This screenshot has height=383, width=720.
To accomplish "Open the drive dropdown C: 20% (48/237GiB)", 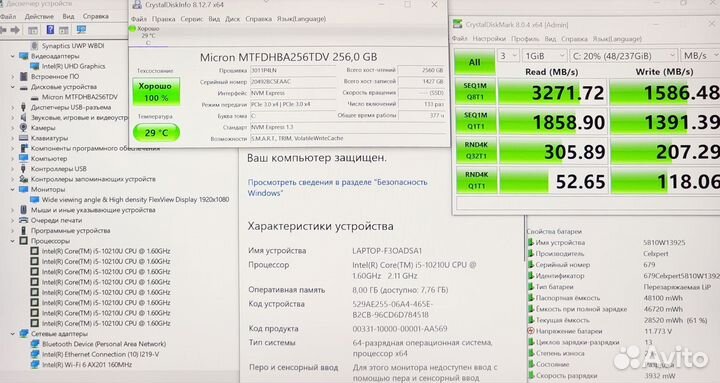I will pyautogui.click(x=623, y=56).
